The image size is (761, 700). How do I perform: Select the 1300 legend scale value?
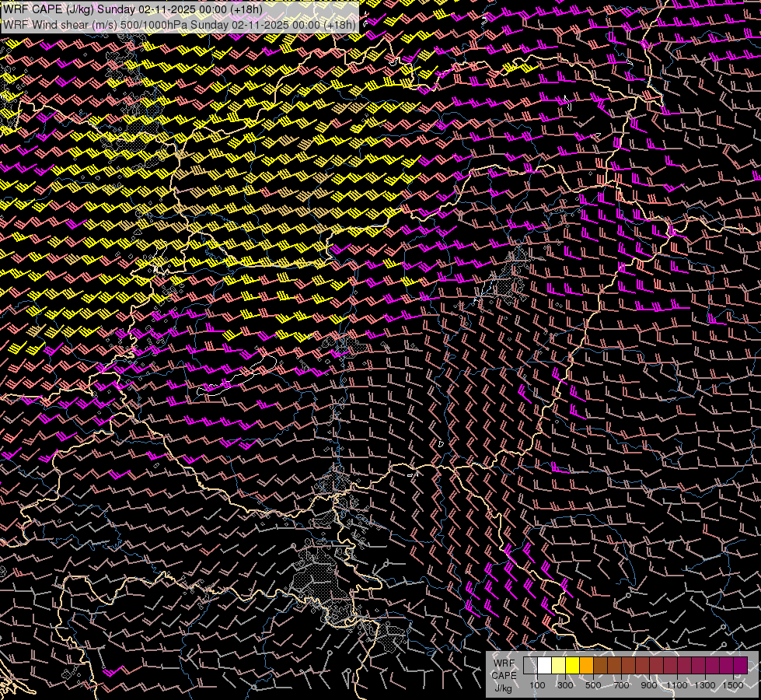(705, 685)
